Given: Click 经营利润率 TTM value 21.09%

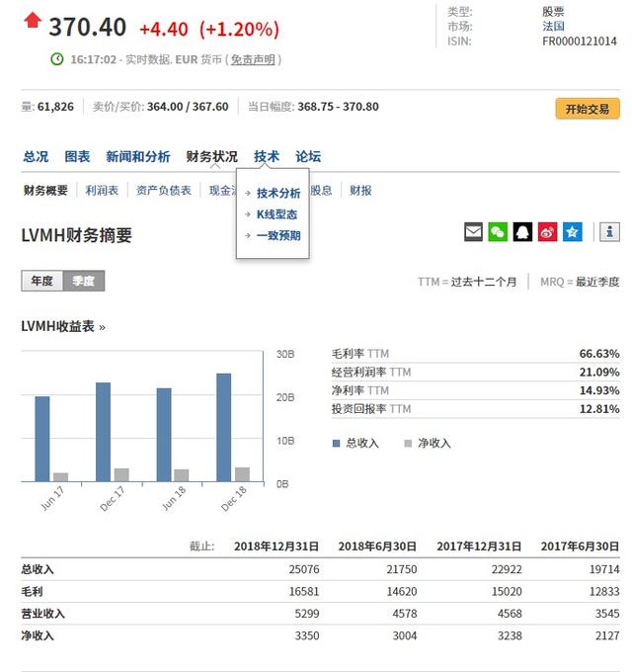Looking at the screenshot, I should 599,372.
